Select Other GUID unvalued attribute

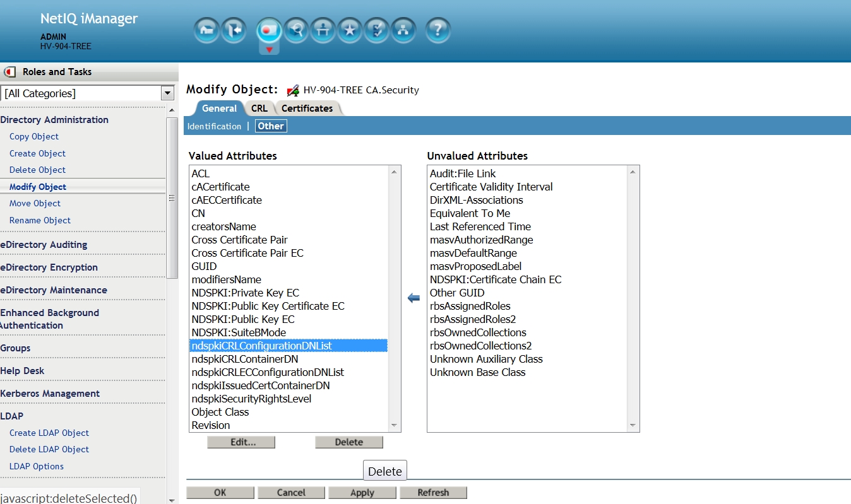(x=527, y=293)
